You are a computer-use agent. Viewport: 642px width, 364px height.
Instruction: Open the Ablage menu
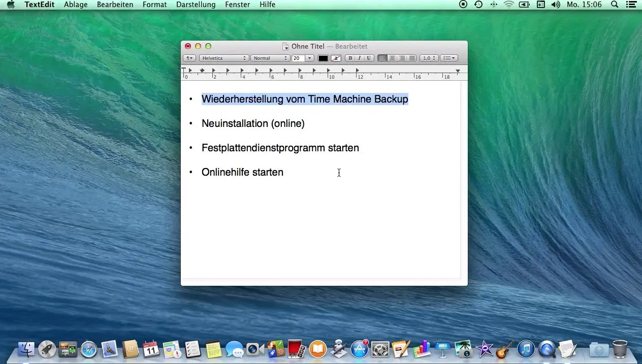coord(76,5)
